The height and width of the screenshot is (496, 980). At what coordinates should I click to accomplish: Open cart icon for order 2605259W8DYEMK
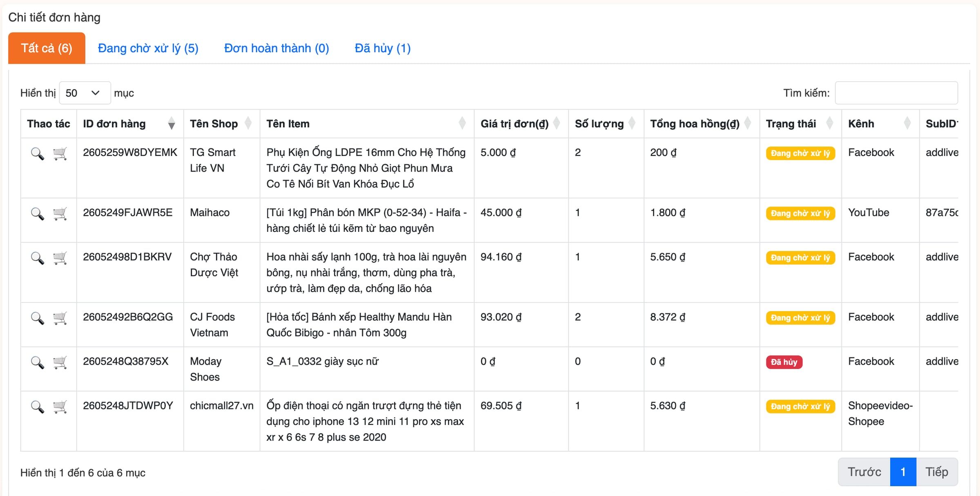tap(60, 153)
